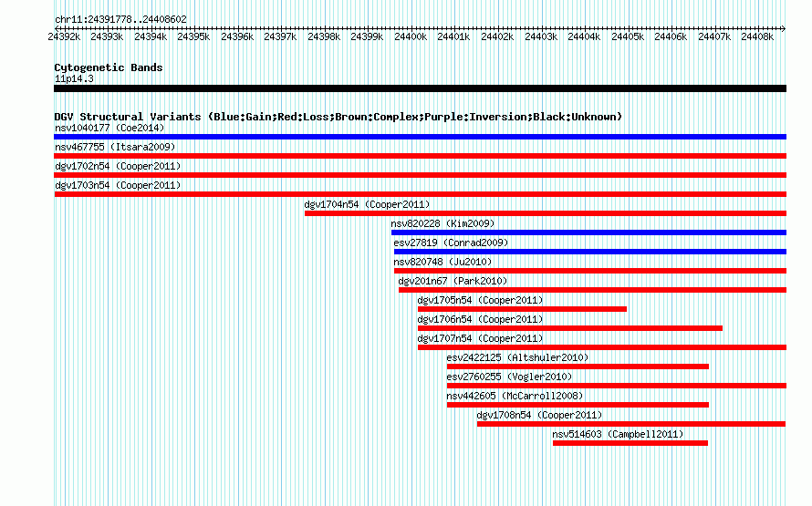Click the chr11:24391778..24408602 coordinate label

[120, 19]
